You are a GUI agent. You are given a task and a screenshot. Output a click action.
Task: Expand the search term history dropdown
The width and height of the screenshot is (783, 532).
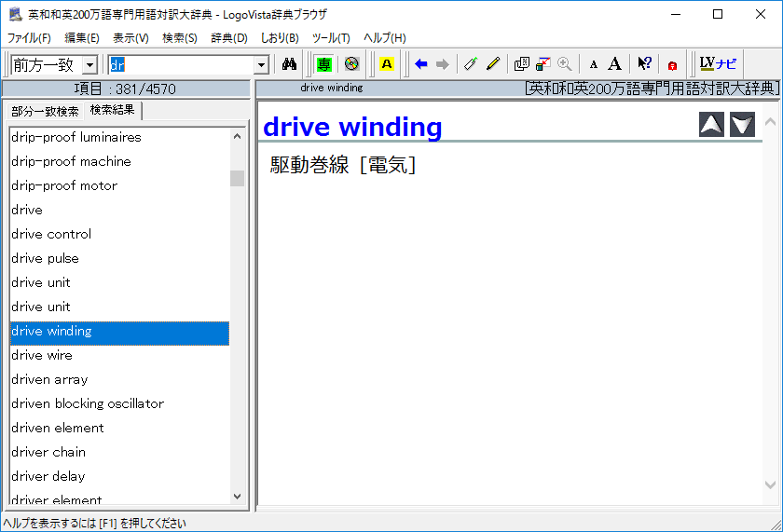(x=261, y=65)
